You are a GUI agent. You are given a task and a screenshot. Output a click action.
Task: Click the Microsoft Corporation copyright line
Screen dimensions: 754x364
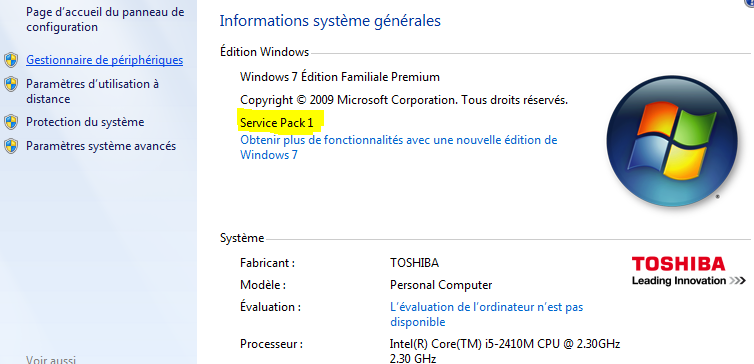click(404, 100)
